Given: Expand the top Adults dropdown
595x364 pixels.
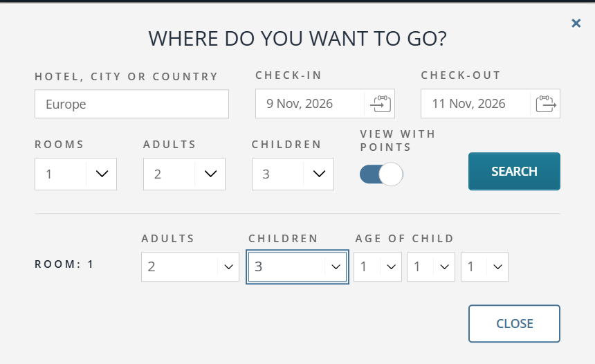Looking at the screenshot, I should tap(184, 174).
